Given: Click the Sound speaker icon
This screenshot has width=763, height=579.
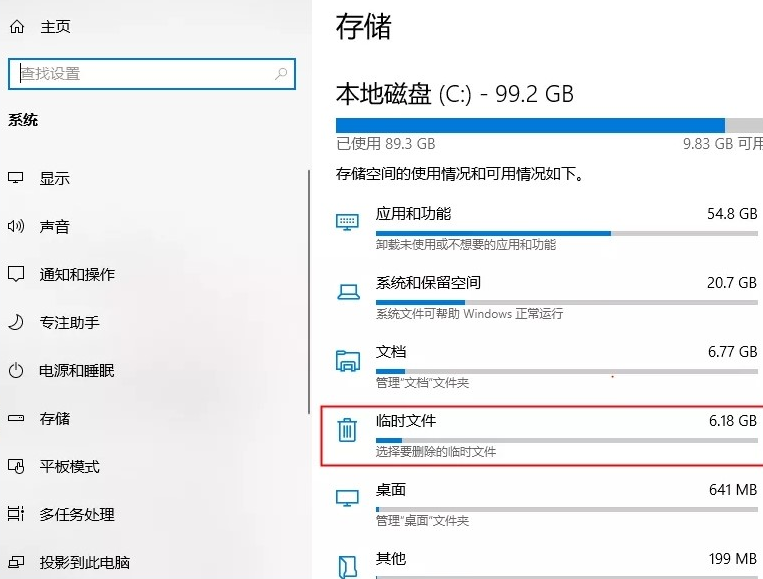Looking at the screenshot, I should point(15,227).
